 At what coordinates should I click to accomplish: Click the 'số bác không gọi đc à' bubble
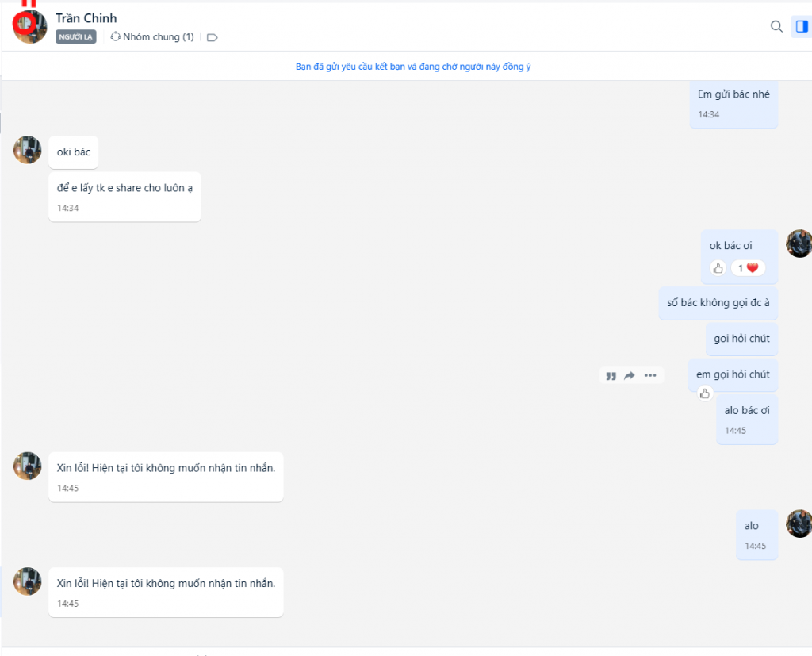point(718,303)
